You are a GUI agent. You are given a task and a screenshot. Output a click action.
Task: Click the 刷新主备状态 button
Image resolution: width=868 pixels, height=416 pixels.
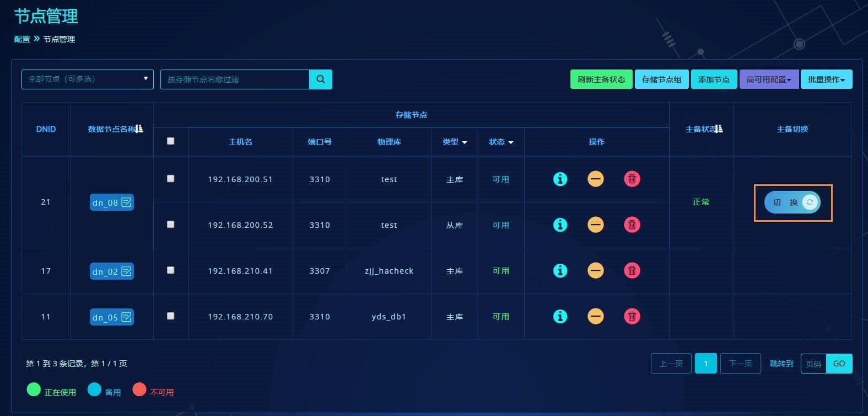point(601,79)
